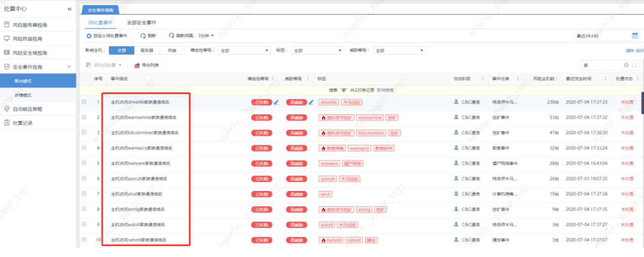Open the calendar icon in 最近24小时 field
Screen dimensions: 644x257
point(635,36)
